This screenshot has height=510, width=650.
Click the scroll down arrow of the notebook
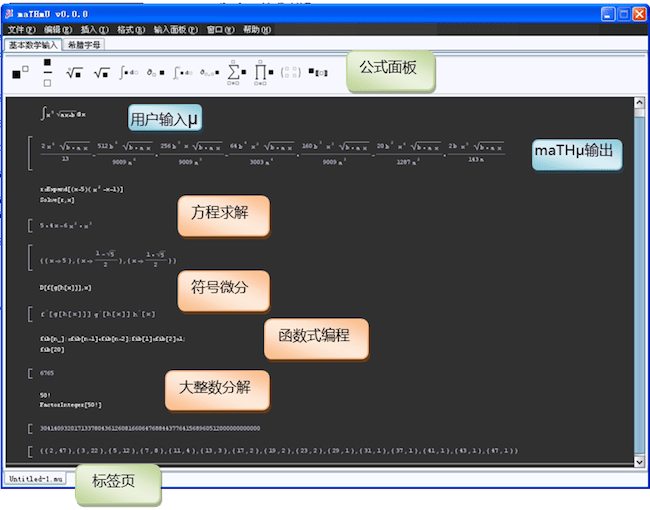point(640,461)
